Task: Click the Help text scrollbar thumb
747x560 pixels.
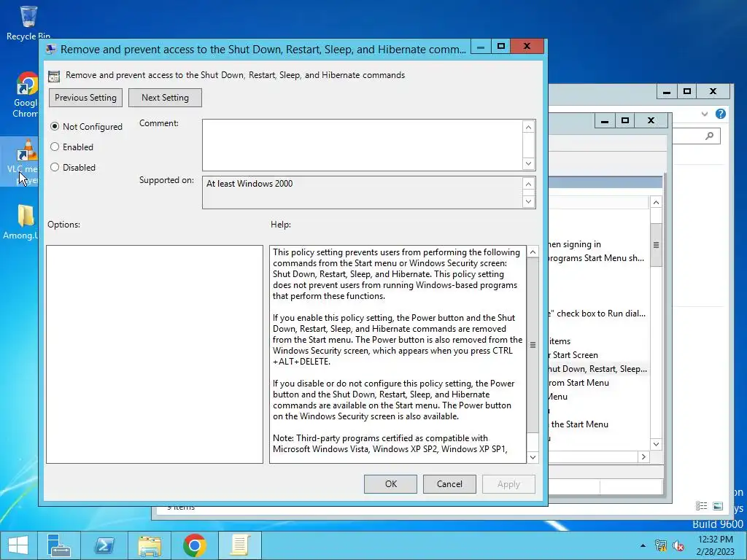Action: [533, 345]
